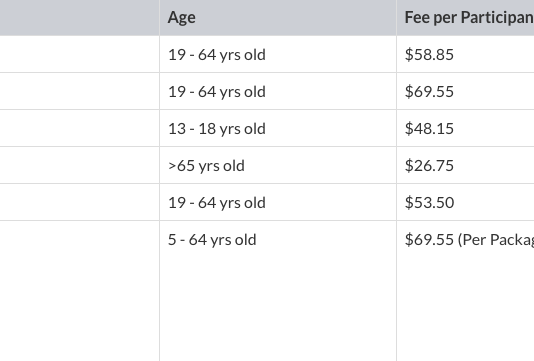The width and height of the screenshot is (534, 361).
Task: Click the >65 yrs old cell
Action: [278, 166]
